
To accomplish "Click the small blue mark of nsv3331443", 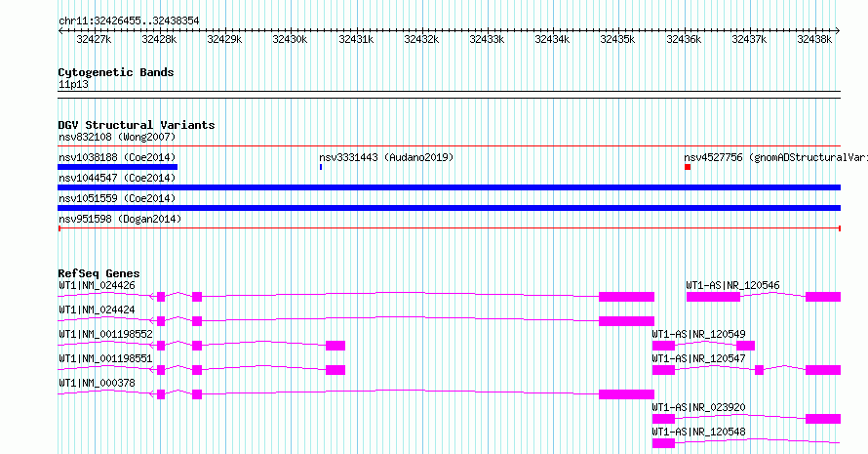I will 321,167.
